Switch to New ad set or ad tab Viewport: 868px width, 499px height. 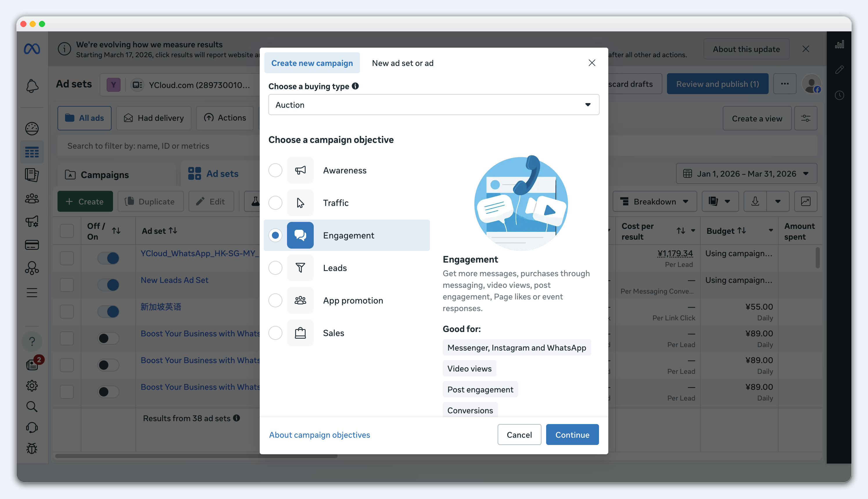(403, 63)
